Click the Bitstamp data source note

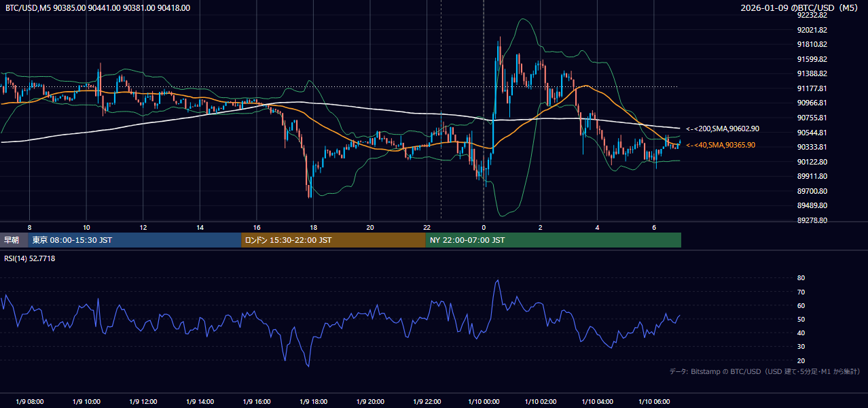765,371
